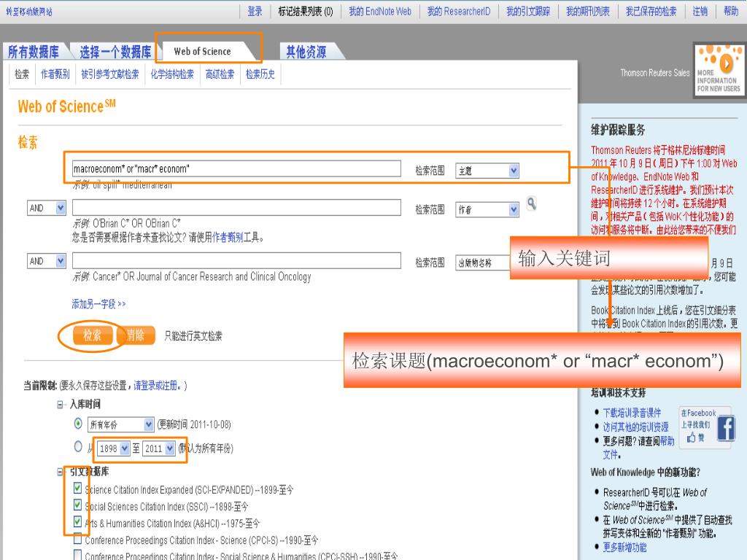Enable Conference Proceedings Citation Index Science checkbox
747x560 pixels.
(x=77, y=539)
